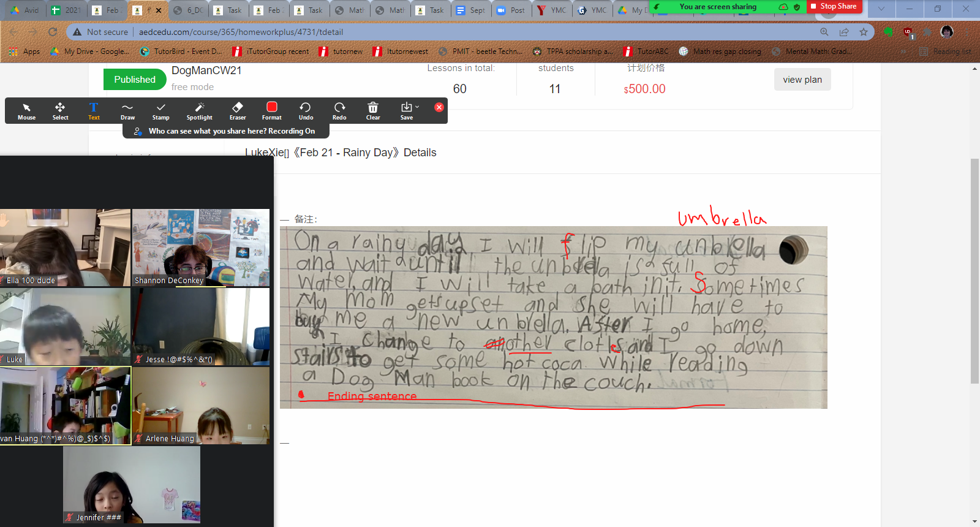Open the Not secure site info
Image resolution: width=980 pixels, height=527 pixels.
[x=100, y=32]
